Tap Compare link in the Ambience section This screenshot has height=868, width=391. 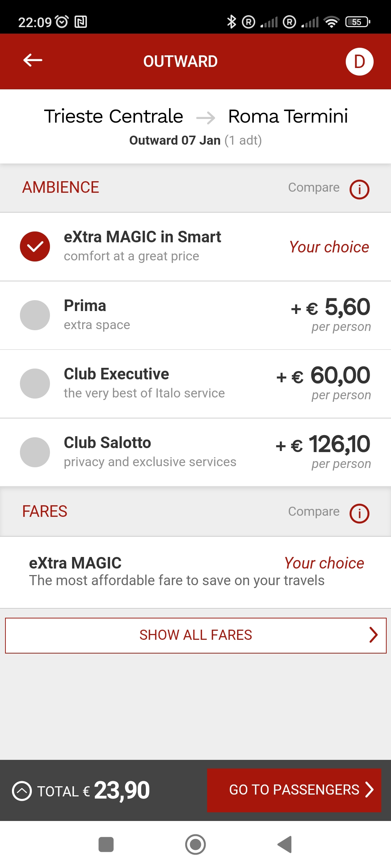(x=314, y=187)
